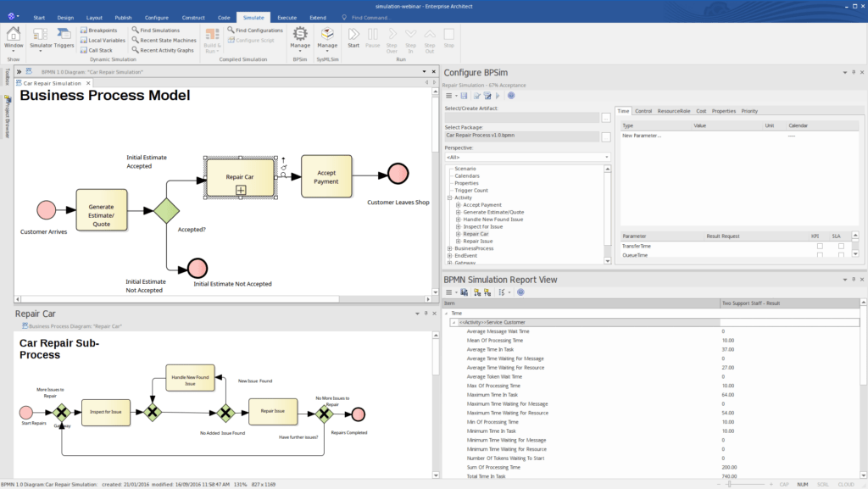Click the SysMLSim Manage icon

(x=327, y=35)
